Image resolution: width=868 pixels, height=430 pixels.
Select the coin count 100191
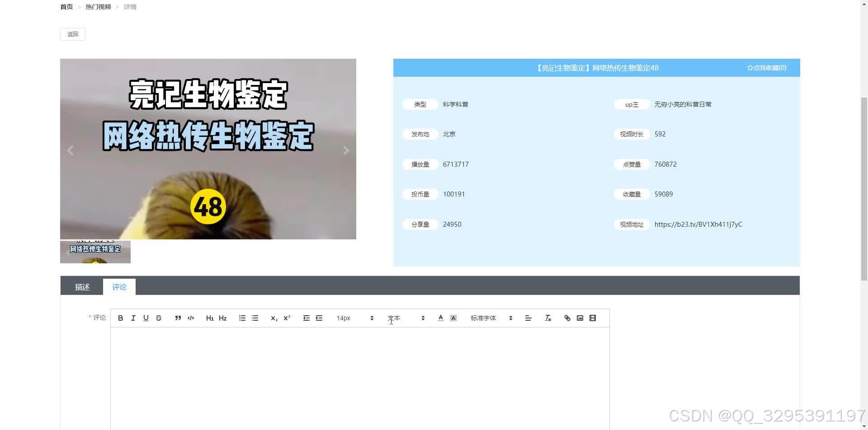click(454, 194)
